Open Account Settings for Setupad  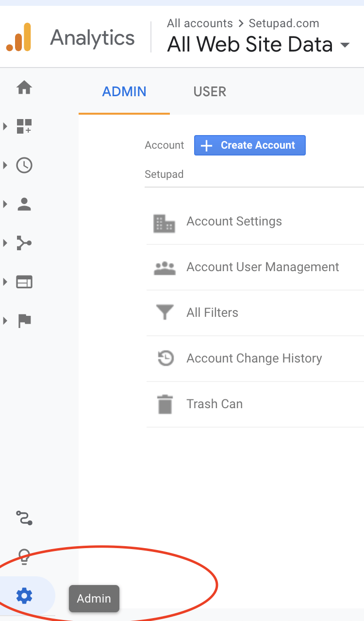tap(234, 221)
